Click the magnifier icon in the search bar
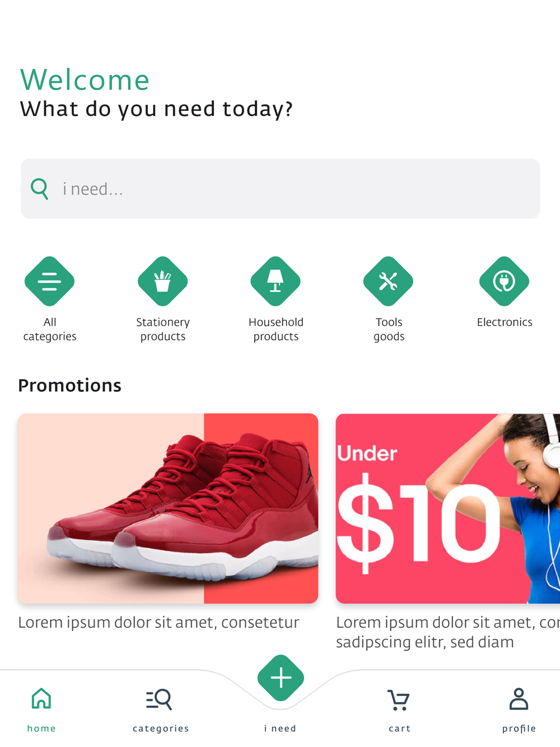560x747 pixels. [40, 189]
